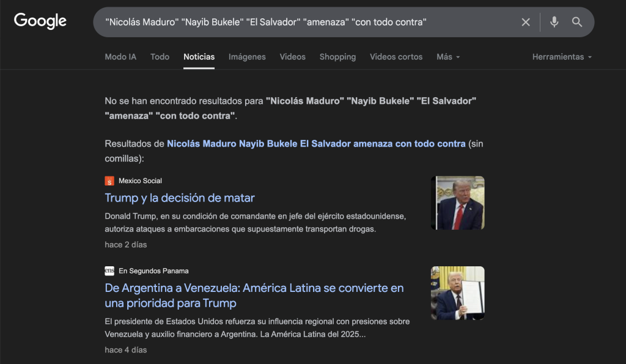Expand the Más dropdown menu
The width and height of the screenshot is (626, 364).
click(447, 57)
